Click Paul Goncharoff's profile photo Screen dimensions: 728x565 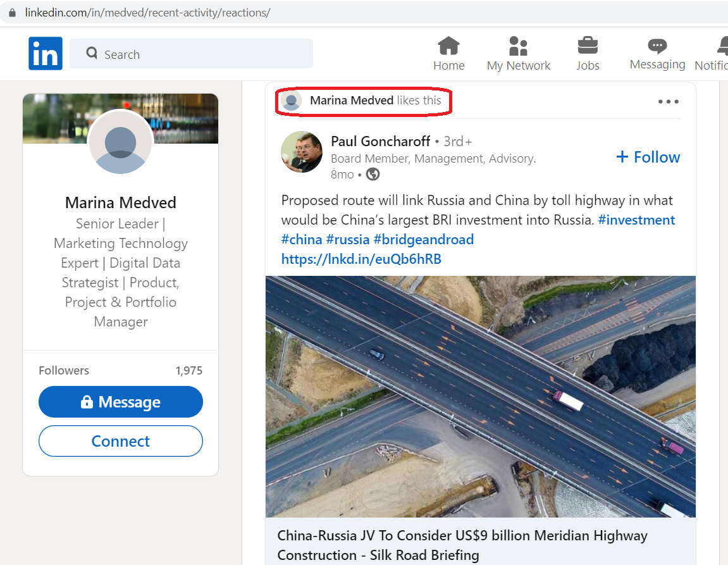point(302,152)
